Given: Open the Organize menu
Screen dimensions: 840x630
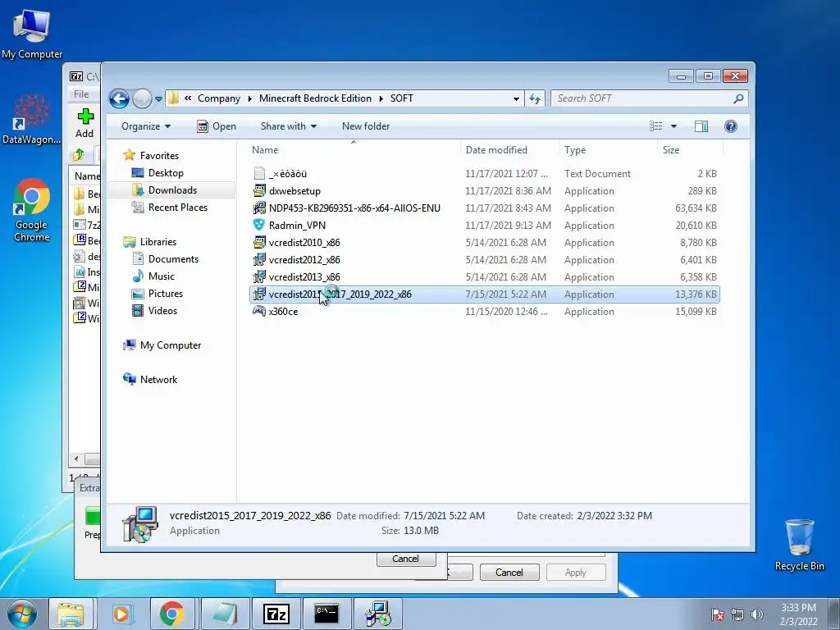Looking at the screenshot, I should [146, 126].
